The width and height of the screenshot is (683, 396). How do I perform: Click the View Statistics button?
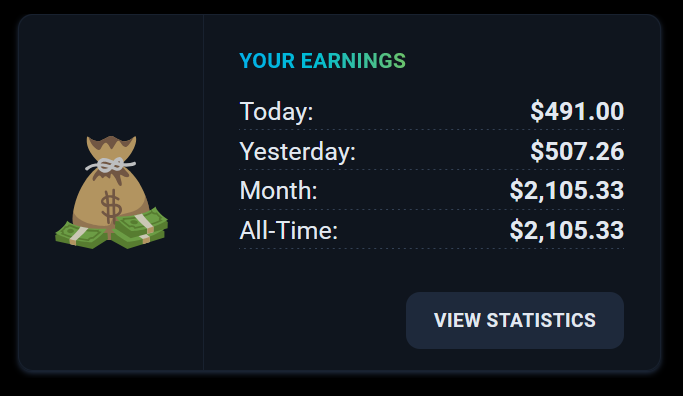click(x=514, y=320)
